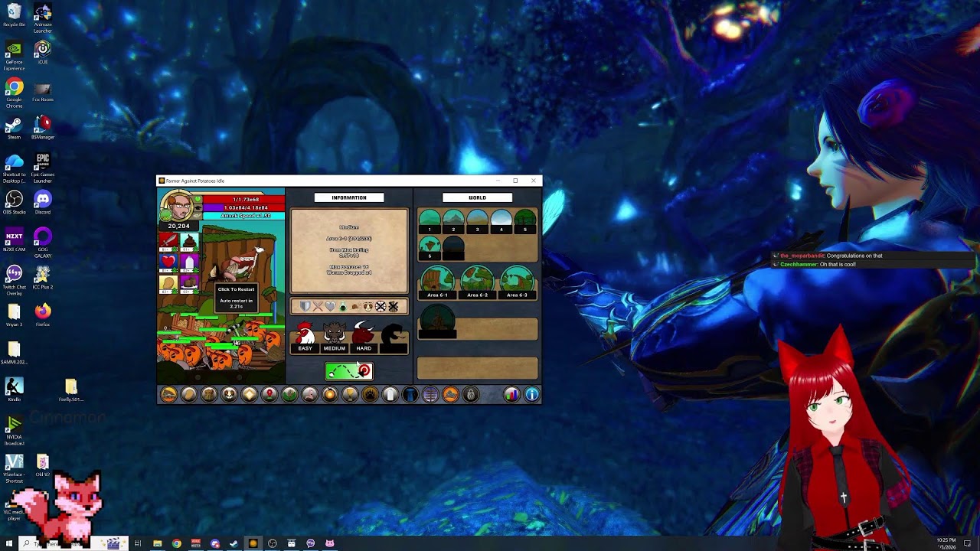Select world 5 forest thumbnail
Viewport: 980px width, 551px height.
click(525, 222)
